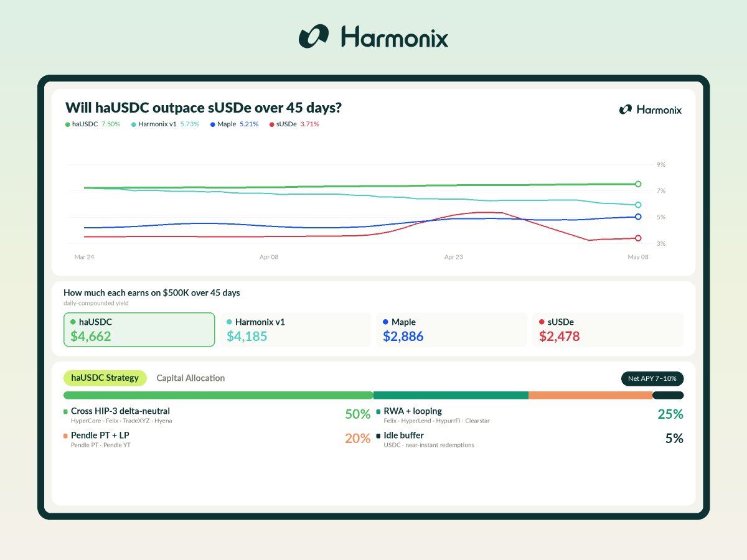This screenshot has width=747, height=560.
Task: Toggle the Maple 5.21% legend entry
Action: point(234,124)
